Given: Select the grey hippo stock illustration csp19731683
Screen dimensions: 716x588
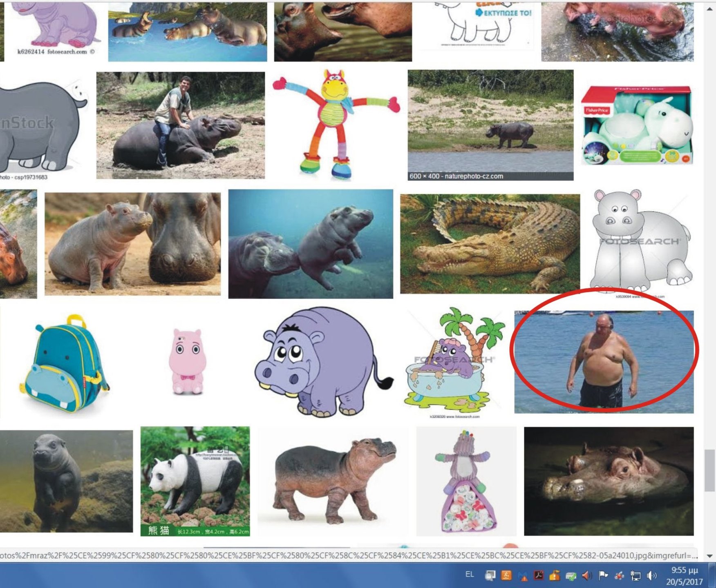Looking at the screenshot, I should point(44,126).
